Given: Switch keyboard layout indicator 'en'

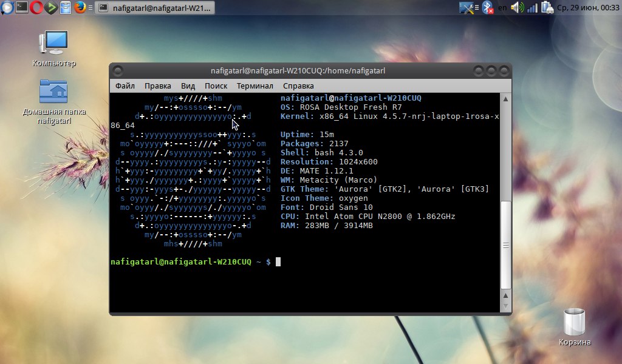Looking at the screenshot, I should click(x=502, y=7).
